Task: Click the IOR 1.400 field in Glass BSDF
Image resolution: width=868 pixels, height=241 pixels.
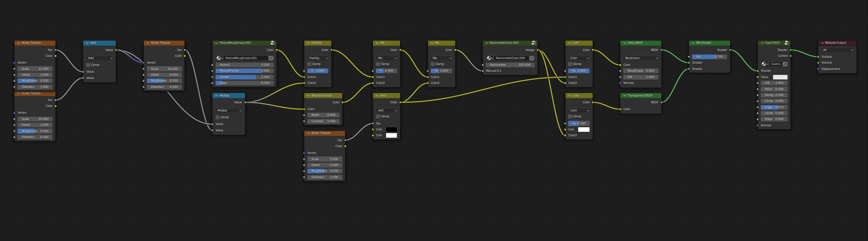Action: [641, 77]
